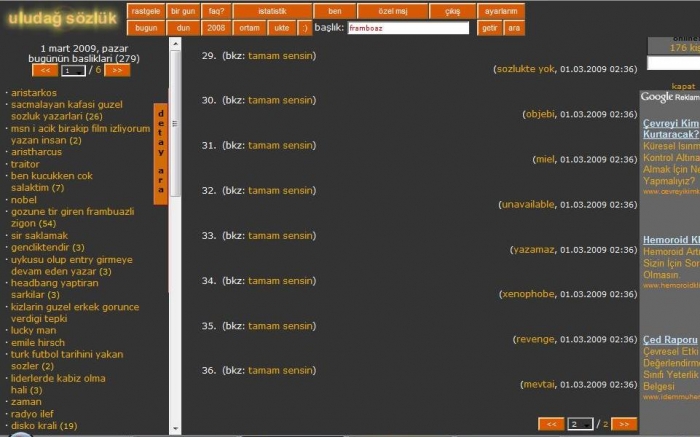Focus the başlık search input field
Image resolution: width=700 pixels, height=437 pixels.
coord(408,28)
